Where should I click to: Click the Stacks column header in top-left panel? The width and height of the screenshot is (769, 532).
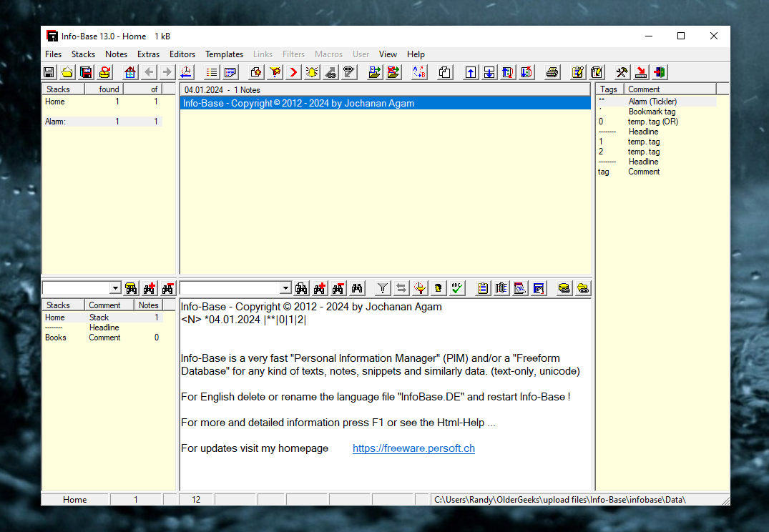[63, 89]
